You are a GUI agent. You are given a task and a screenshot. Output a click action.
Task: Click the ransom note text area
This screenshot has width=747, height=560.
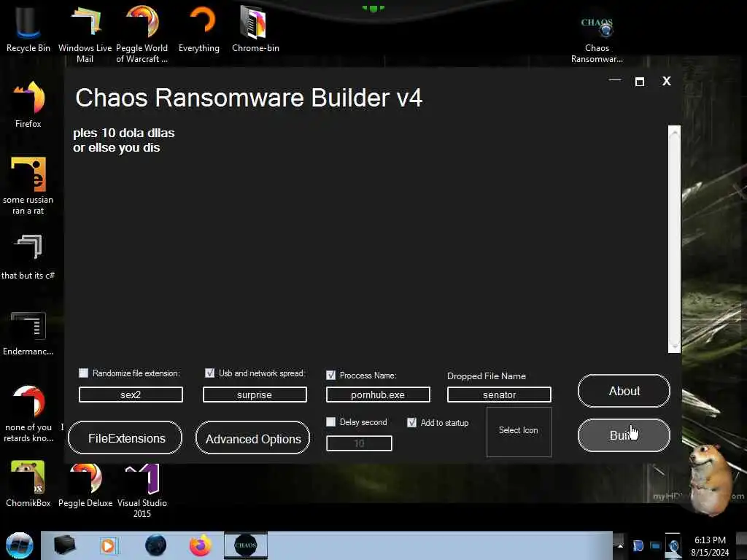point(369,239)
